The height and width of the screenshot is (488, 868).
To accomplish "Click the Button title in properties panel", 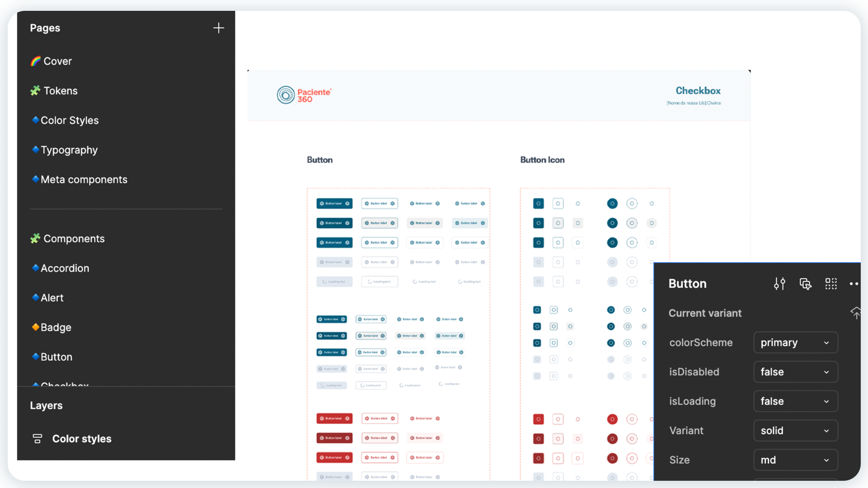I will pyautogui.click(x=688, y=284).
